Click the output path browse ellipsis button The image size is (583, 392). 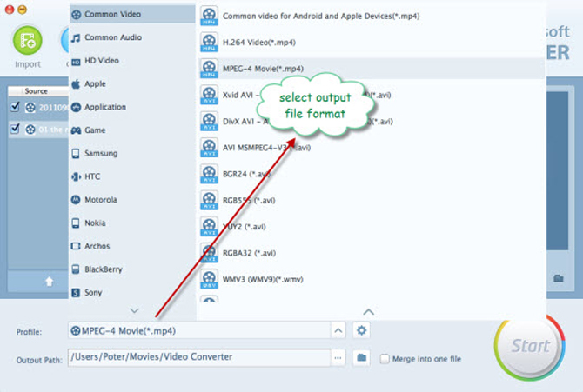tap(338, 357)
